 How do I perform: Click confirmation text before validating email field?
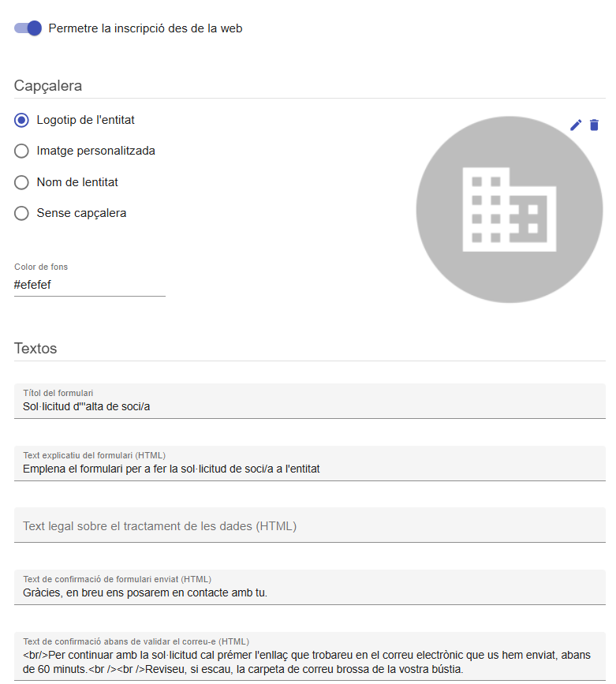(x=310, y=656)
